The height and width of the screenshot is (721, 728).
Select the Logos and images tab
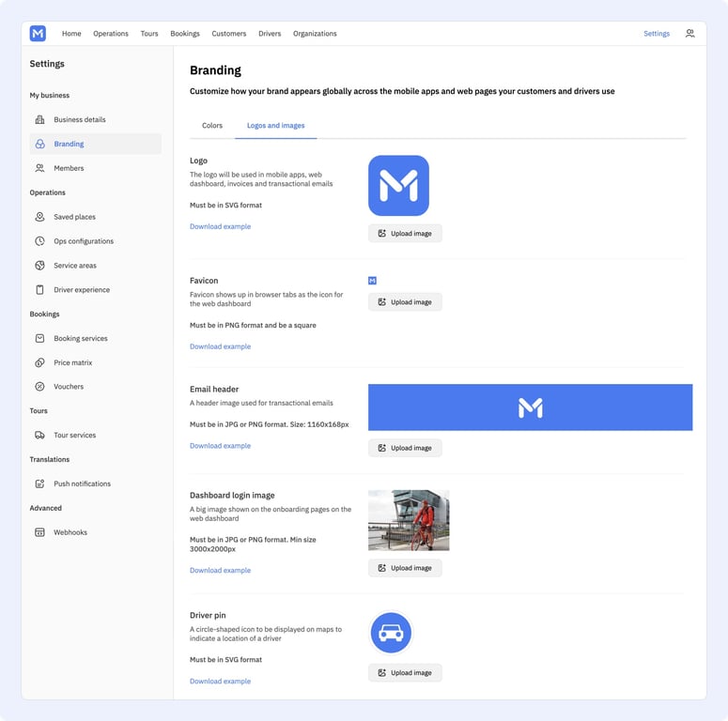(x=276, y=125)
